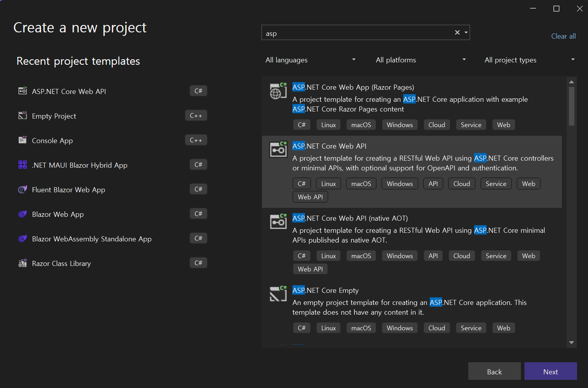Click the Blazor WebAssembly Standalone App icon
The width and height of the screenshot is (588, 388).
pyautogui.click(x=23, y=238)
